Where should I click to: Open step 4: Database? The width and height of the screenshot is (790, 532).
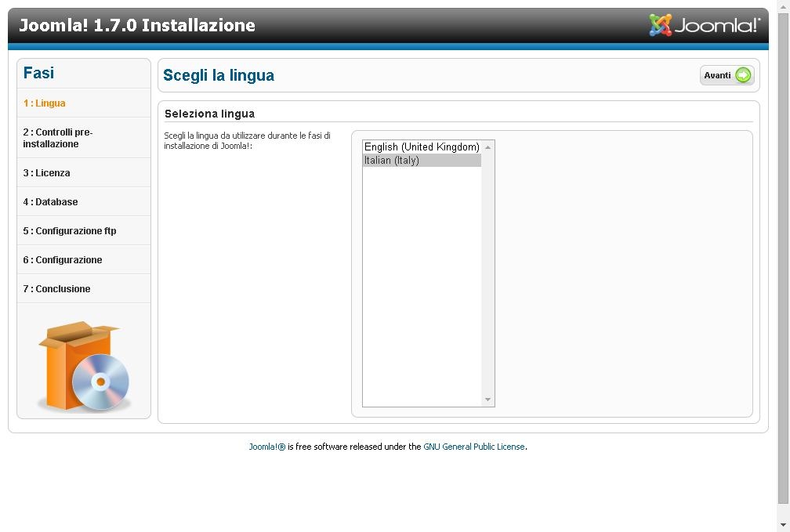pyautogui.click(x=50, y=202)
